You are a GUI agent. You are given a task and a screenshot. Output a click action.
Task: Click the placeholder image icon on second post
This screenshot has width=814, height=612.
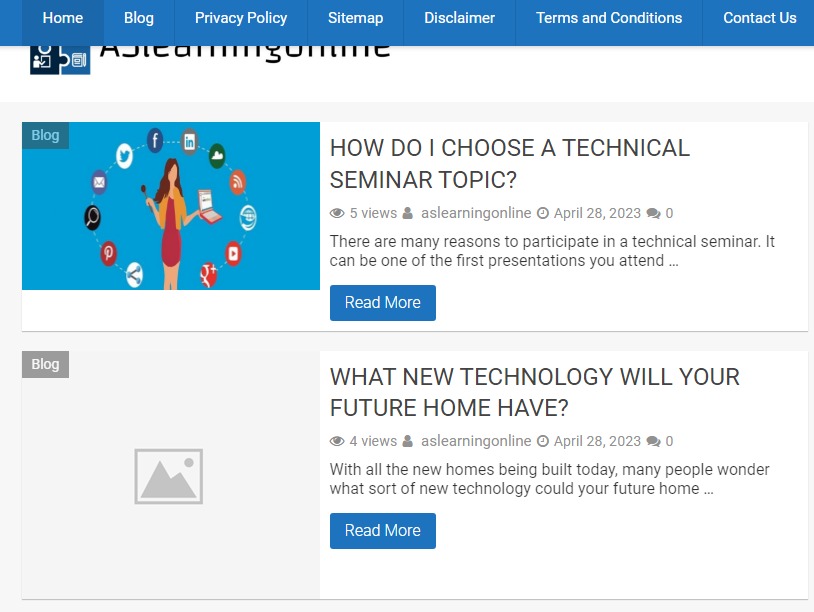pos(169,476)
